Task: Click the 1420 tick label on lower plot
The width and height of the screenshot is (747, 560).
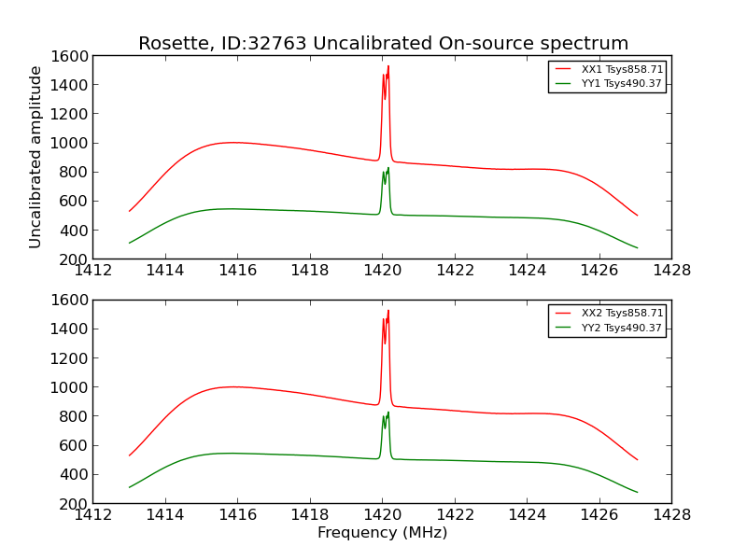Action: (383, 515)
